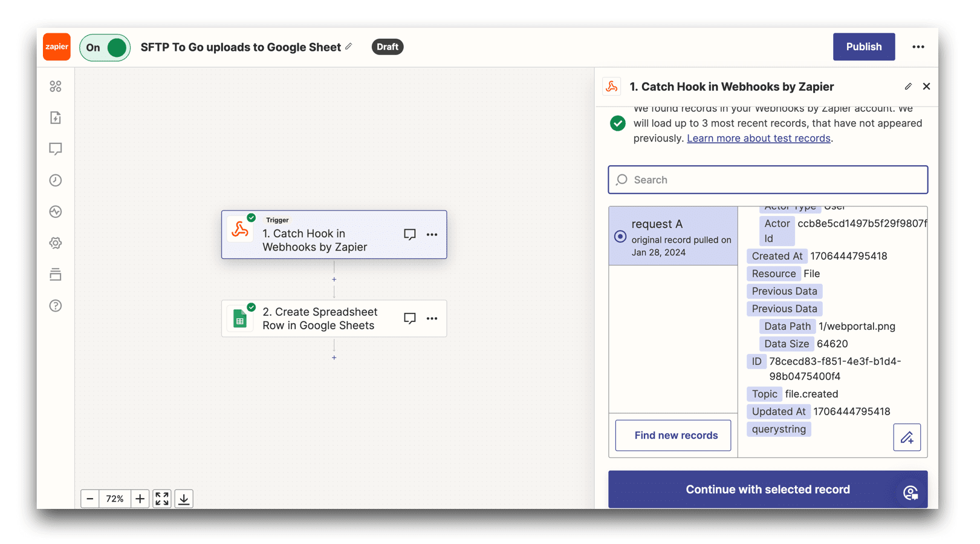This screenshot has height=544, width=980.
Task: Open the comments sidebar icon
Action: tap(56, 149)
